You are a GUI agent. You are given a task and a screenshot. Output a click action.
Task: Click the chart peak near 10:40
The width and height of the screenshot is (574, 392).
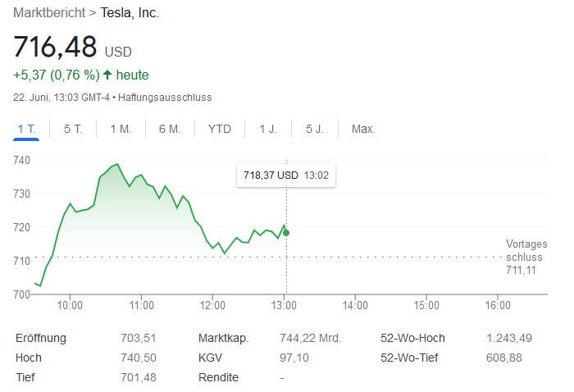coord(117,164)
